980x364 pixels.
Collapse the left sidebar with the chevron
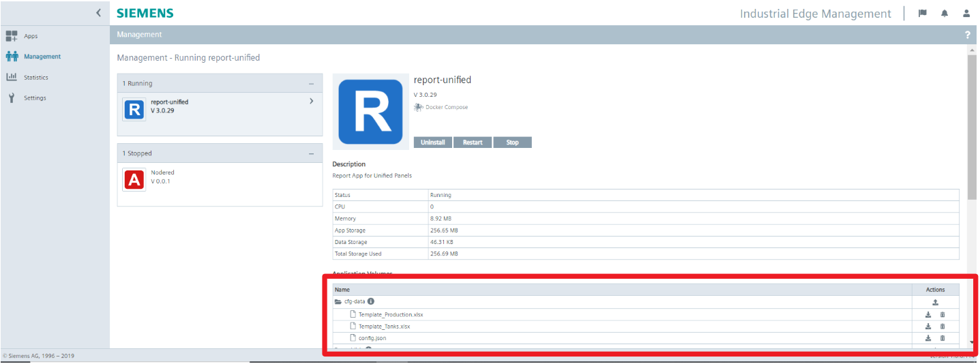click(x=98, y=13)
